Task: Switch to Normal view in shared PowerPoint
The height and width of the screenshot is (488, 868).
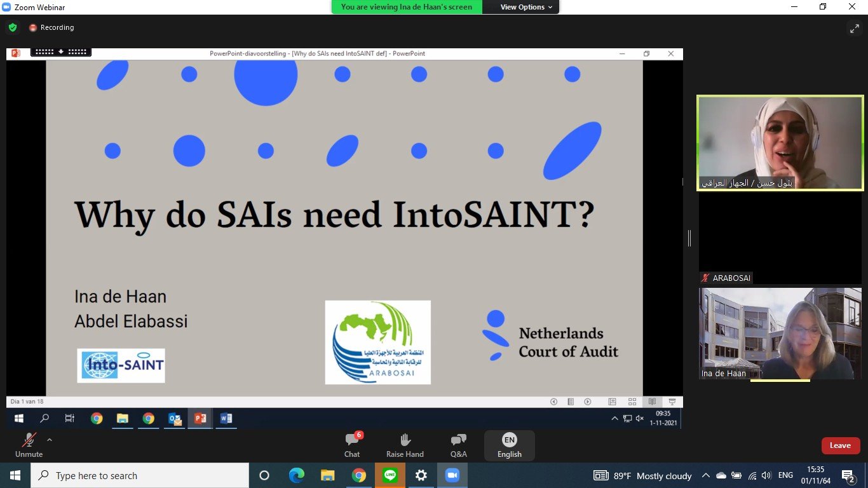Action: coord(612,402)
